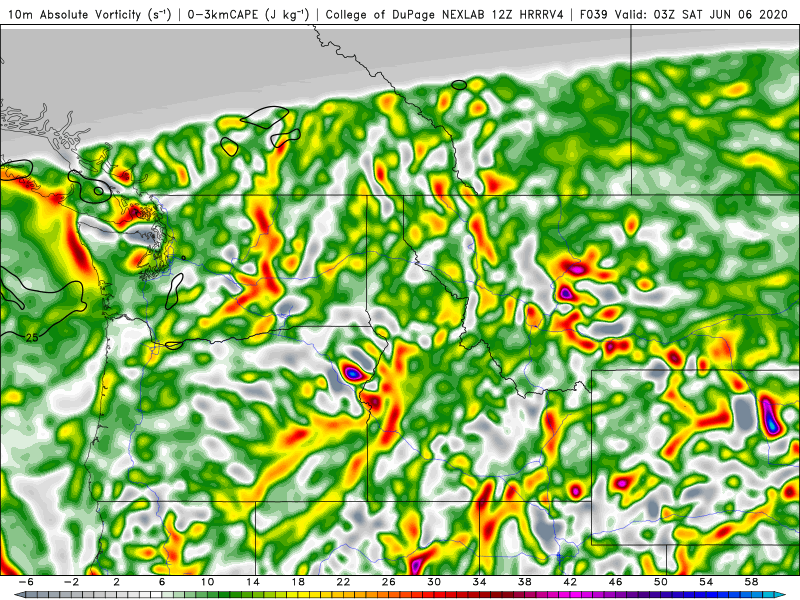This screenshot has height=600, width=800.
Task: Click the "6" colorbar tick label
Action: click(x=162, y=582)
